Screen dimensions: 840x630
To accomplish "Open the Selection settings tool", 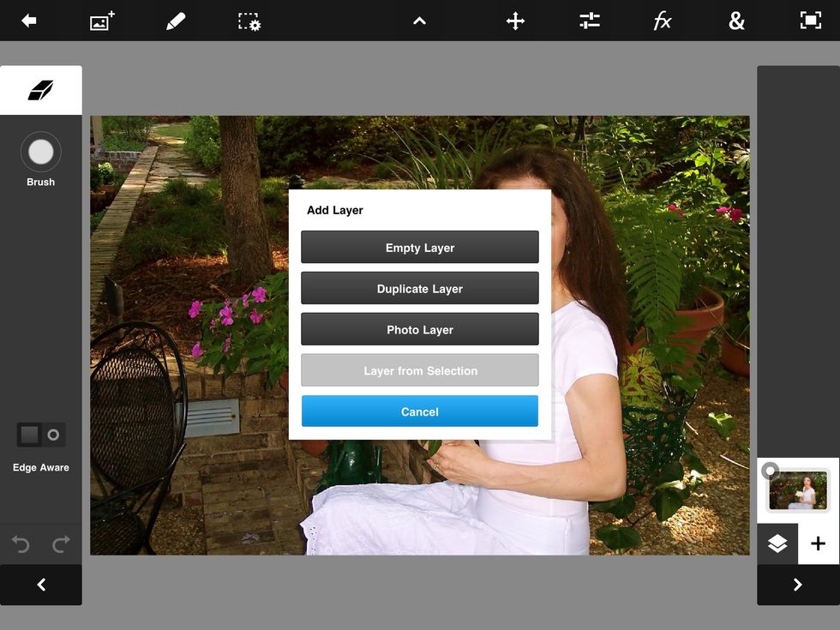I will coord(248,21).
